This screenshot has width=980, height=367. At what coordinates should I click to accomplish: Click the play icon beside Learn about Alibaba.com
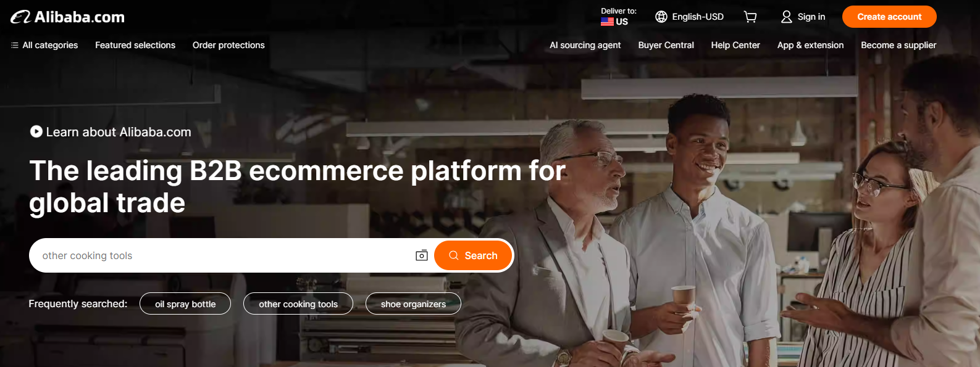click(x=36, y=131)
